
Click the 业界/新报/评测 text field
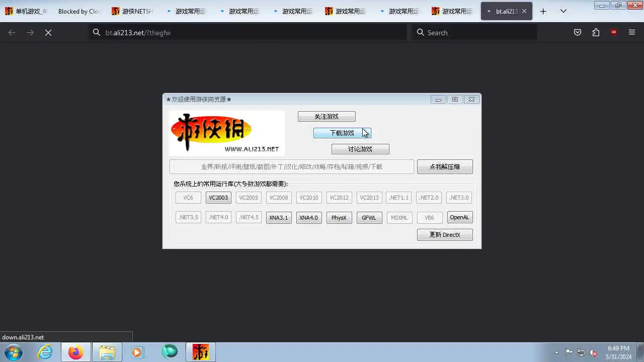coord(292,167)
